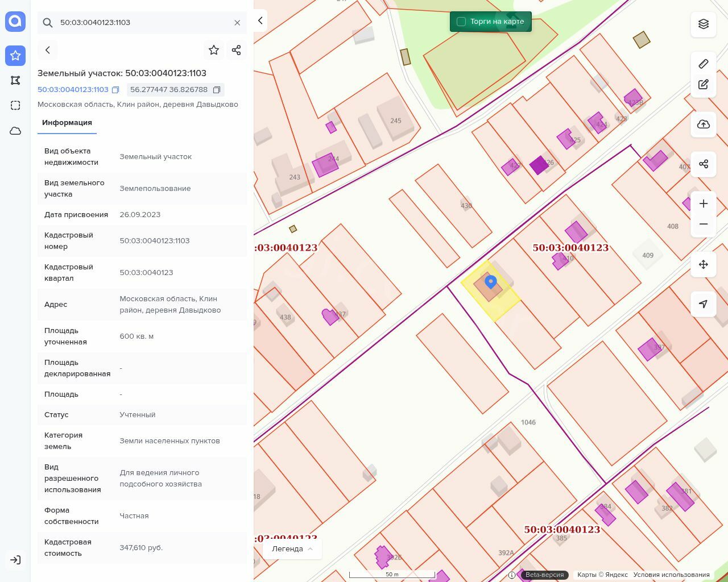Copy the coordinates 56.277447 36.826788
The width and height of the screenshot is (728, 582).
click(217, 90)
